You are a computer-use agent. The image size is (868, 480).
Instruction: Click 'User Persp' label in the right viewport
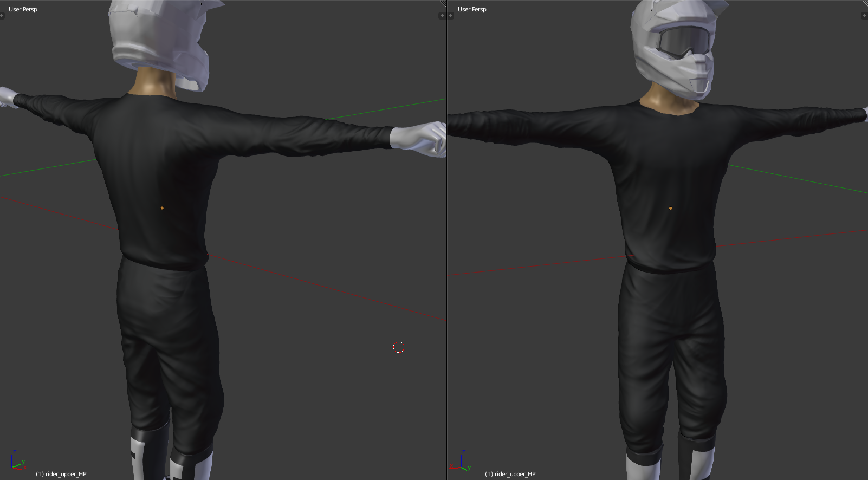[x=472, y=9]
